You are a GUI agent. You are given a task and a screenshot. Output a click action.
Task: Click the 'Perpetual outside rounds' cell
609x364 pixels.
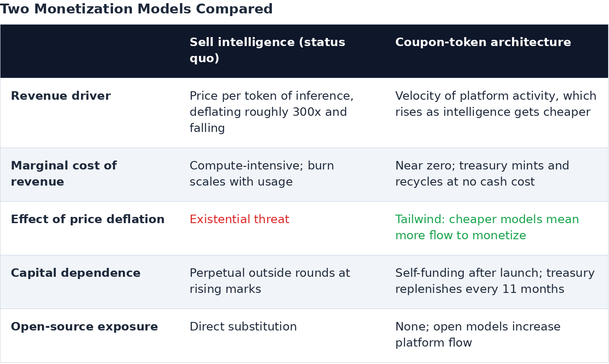point(282,282)
